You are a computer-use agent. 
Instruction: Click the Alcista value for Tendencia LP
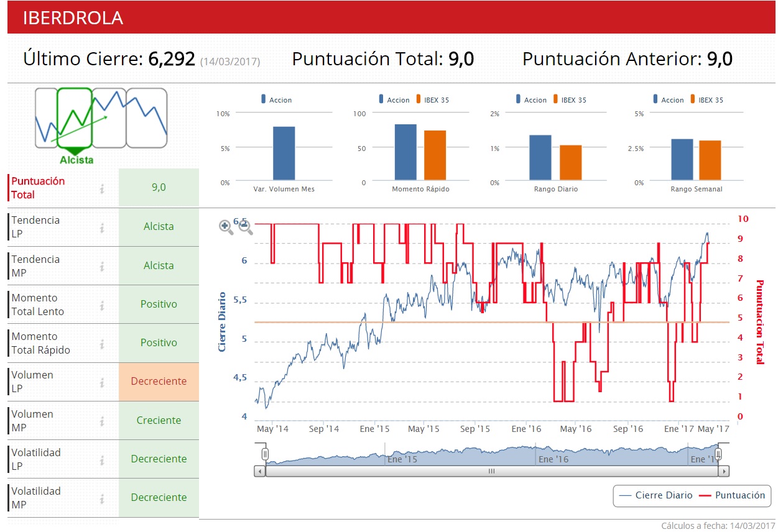pos(159,227)
